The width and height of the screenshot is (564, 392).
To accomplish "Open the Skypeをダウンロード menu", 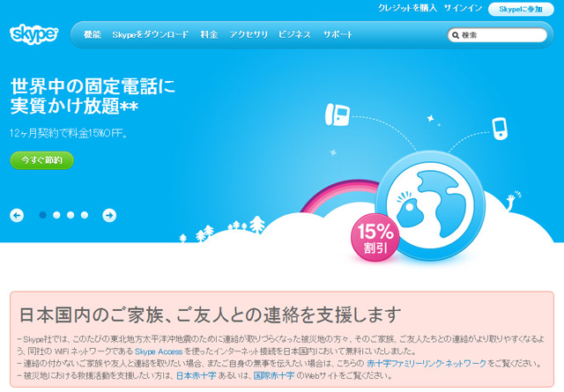I will pyautogui.click(x=151, y=34).
